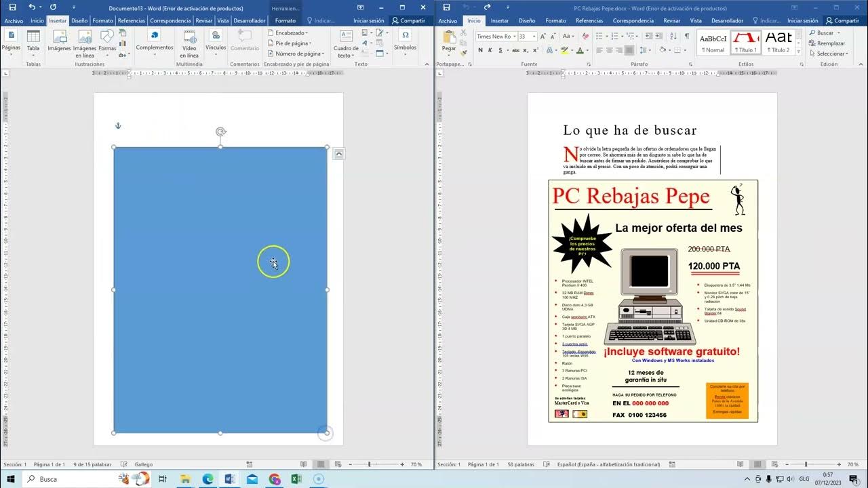
Task: Toggle show paragraph marks ¶
Action: [x=687, y=37]
